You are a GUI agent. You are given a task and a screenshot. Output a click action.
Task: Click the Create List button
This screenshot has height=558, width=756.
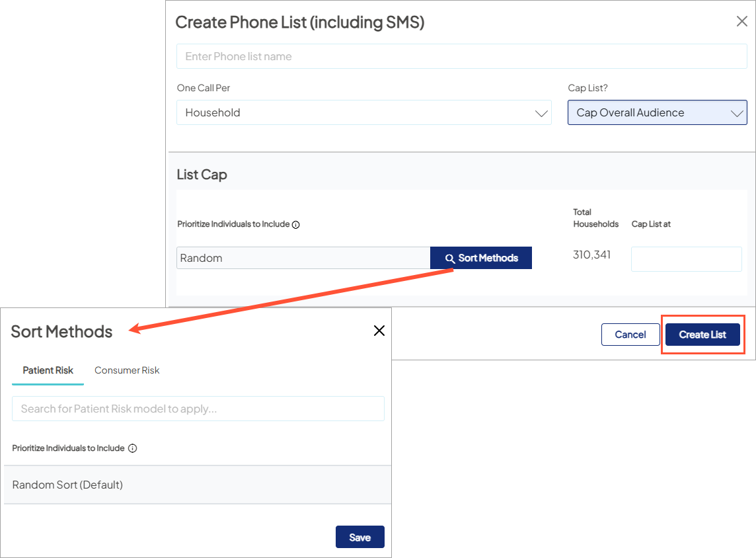(x=702, y=335)
